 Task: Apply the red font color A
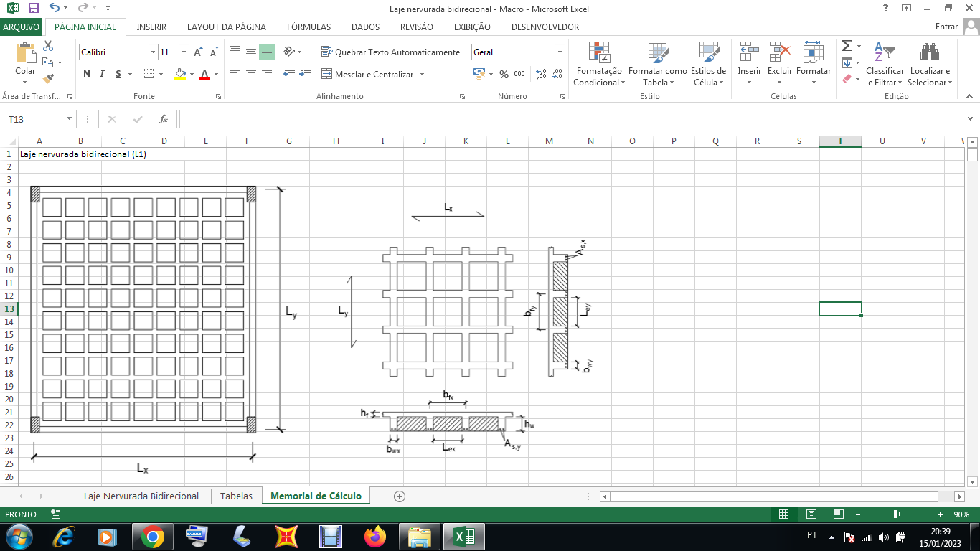tap(204, 74)
